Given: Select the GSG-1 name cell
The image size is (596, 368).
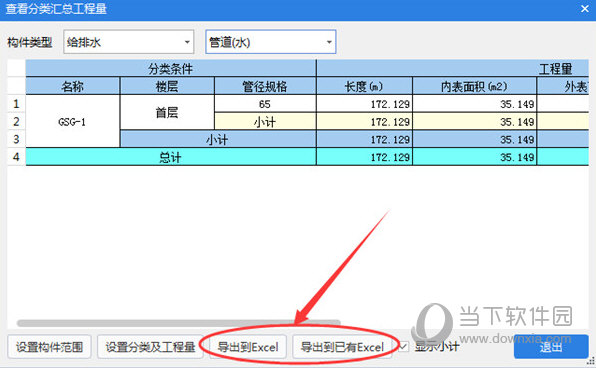Looking at the screenshot, I should [x=73, y=121].
